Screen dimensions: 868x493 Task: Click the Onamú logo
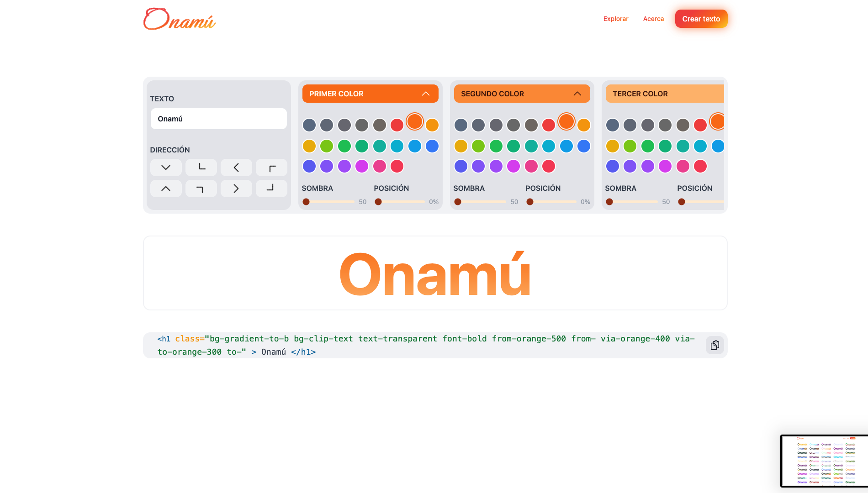point(179,19)
